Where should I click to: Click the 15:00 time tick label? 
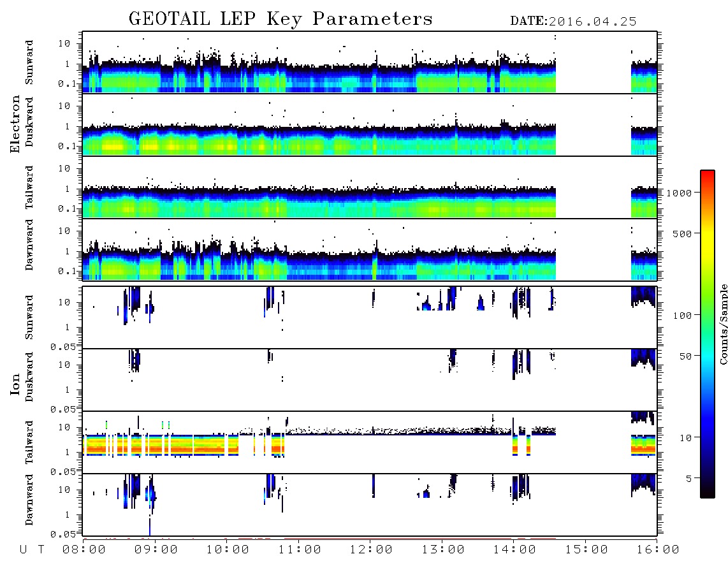(586, 550)
